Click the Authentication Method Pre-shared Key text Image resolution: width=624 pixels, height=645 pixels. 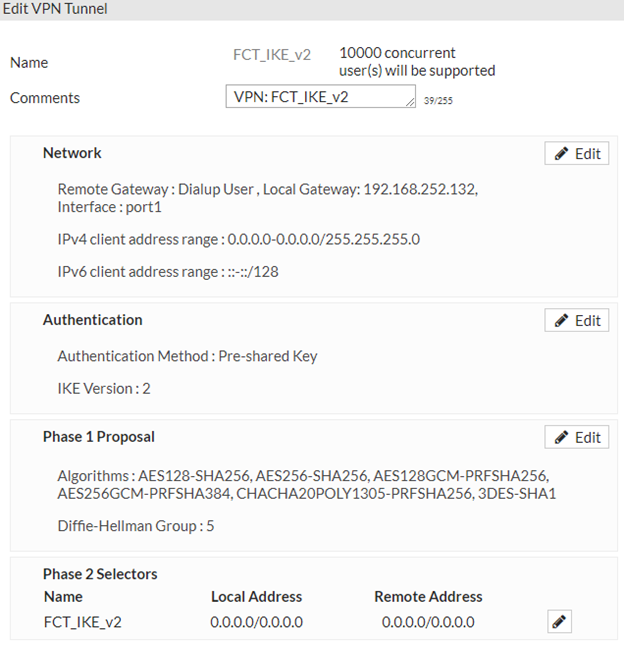pos(187,356)
